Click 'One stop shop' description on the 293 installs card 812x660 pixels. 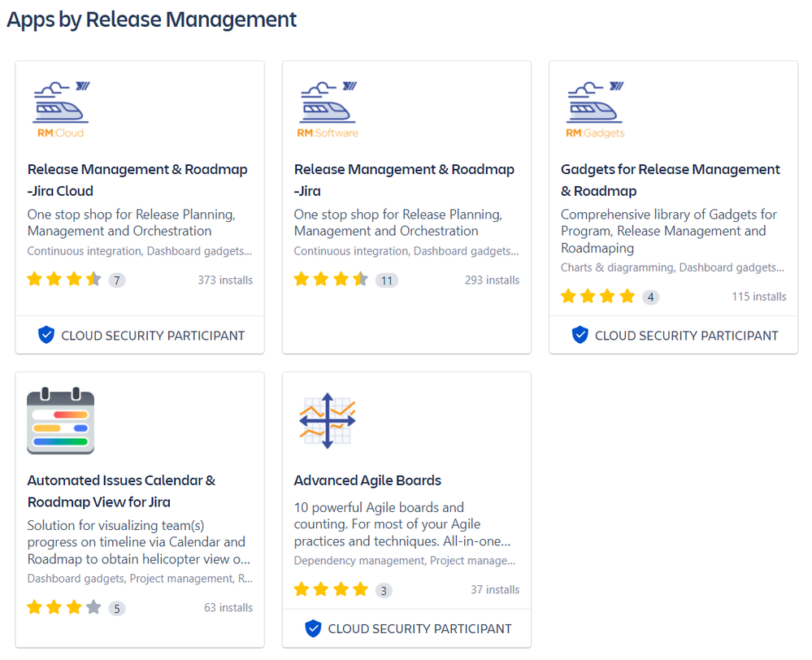pyautogui.click(x=398, y=223)
